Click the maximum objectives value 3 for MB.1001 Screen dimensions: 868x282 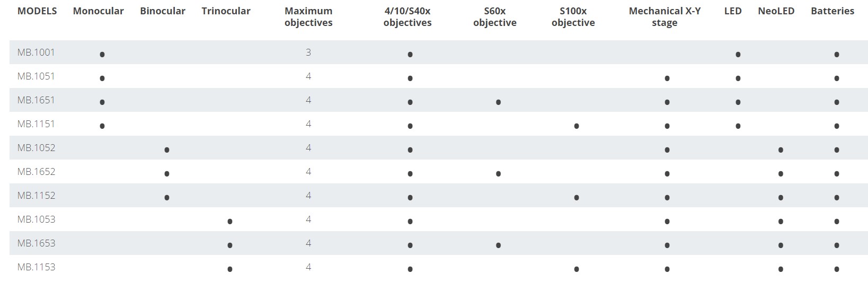click(x=308, y=52)
